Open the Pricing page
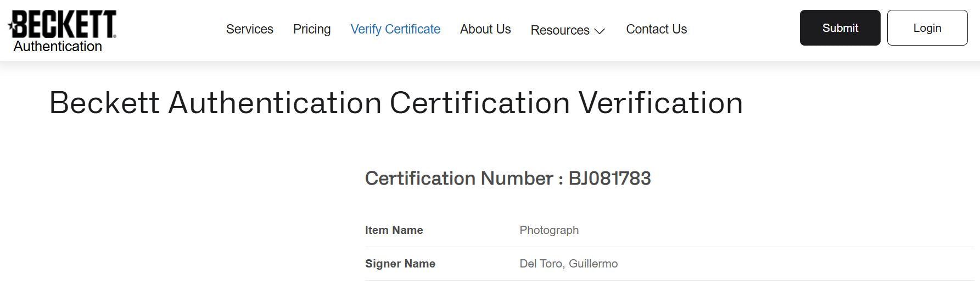 point(312,29)
